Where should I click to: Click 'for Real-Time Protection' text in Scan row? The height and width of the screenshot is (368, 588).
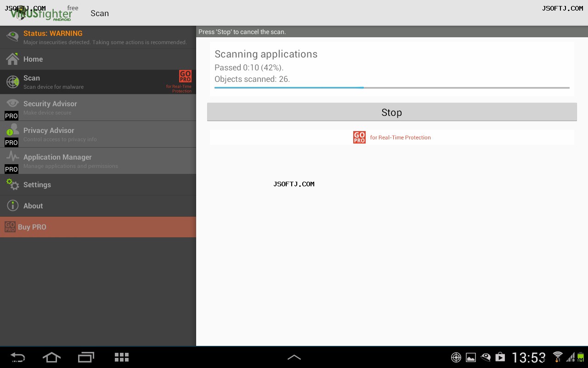[x=179, y=89]
